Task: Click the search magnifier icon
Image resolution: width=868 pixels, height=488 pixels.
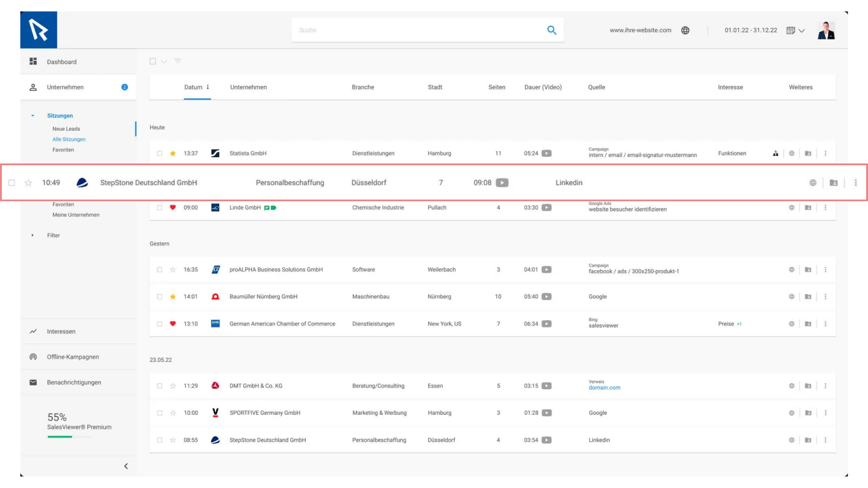Action: [552, 30]
